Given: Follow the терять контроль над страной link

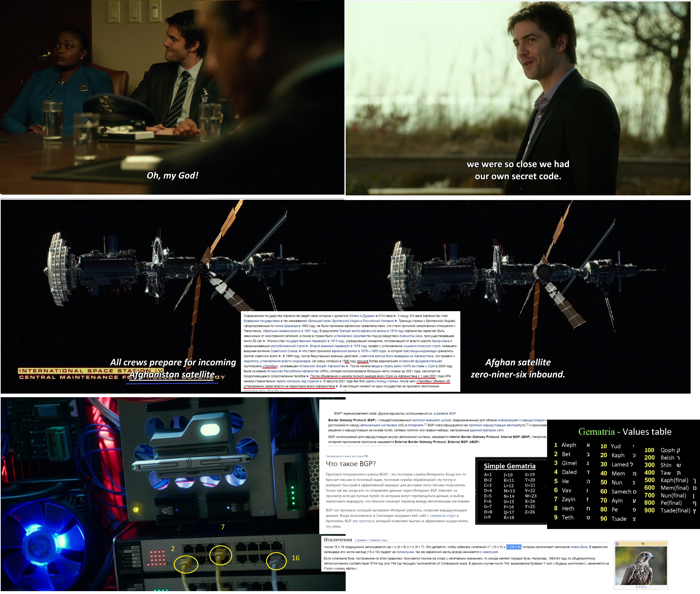Looking at the screenshot, I should (297, 381).
